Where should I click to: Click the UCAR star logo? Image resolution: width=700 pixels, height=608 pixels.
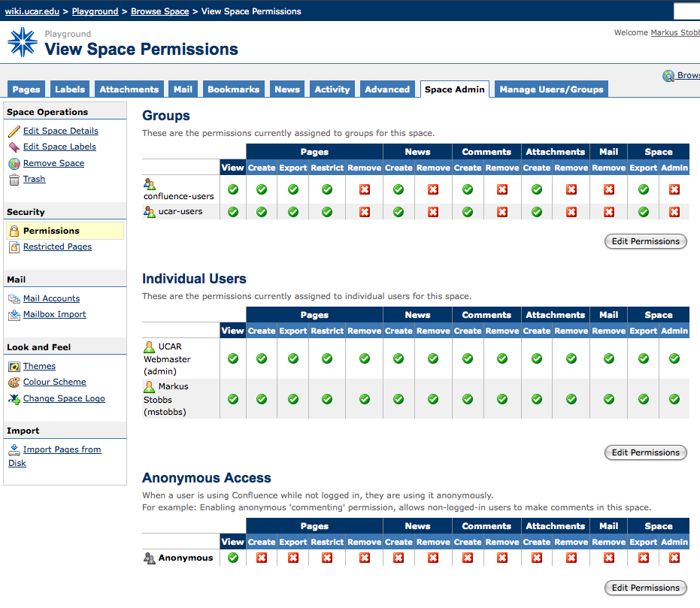click(23, 43)
